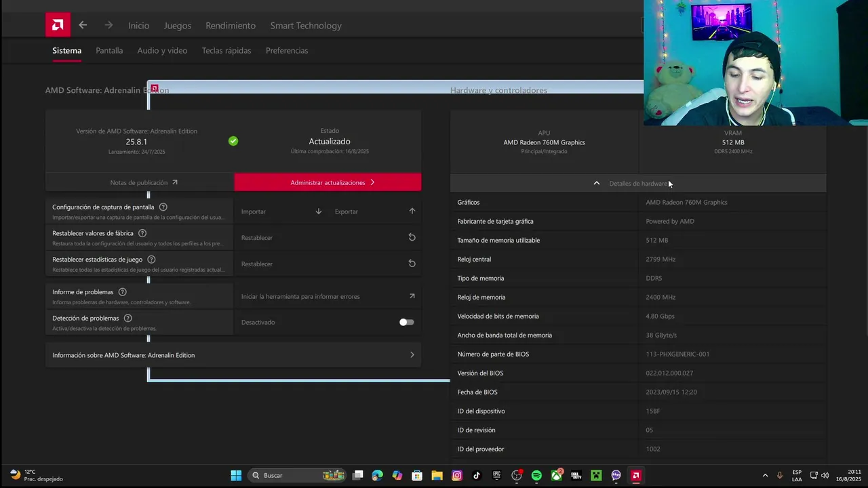Launch the error reporting tool arrow
868x488 pixels.
(412, 296)
